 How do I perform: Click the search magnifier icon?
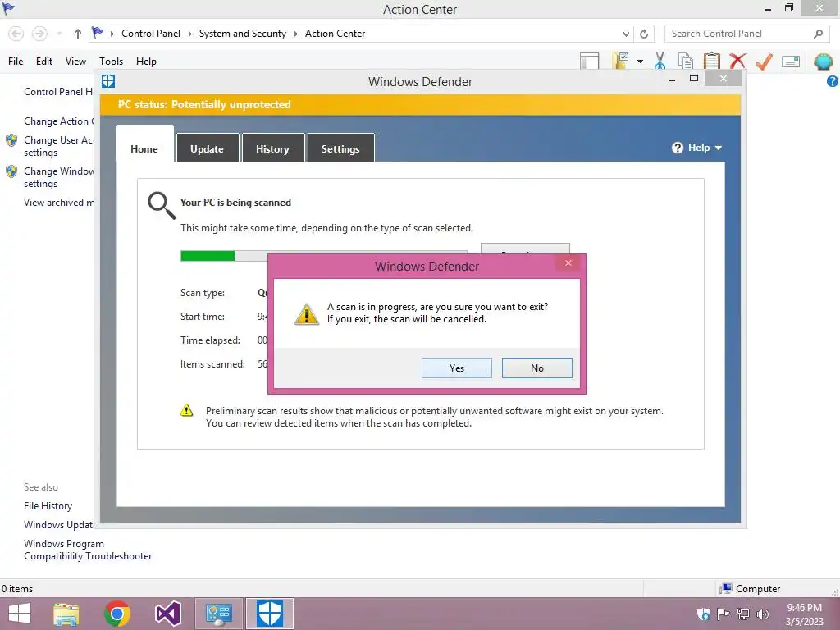coord(818,34)
